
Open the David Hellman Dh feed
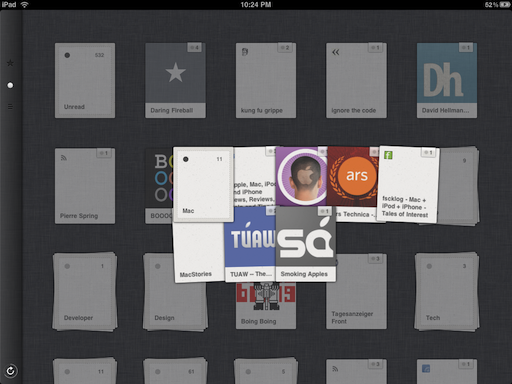coord(447,80)
